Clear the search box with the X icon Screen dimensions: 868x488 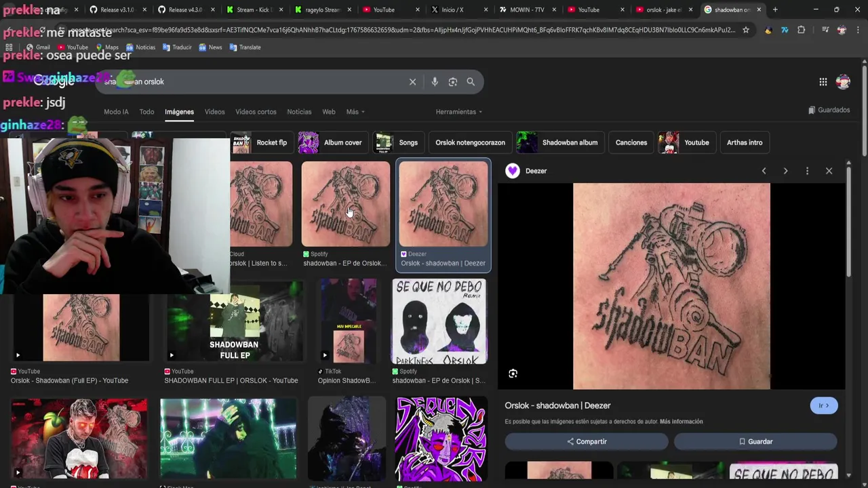[x=412, y=82]
